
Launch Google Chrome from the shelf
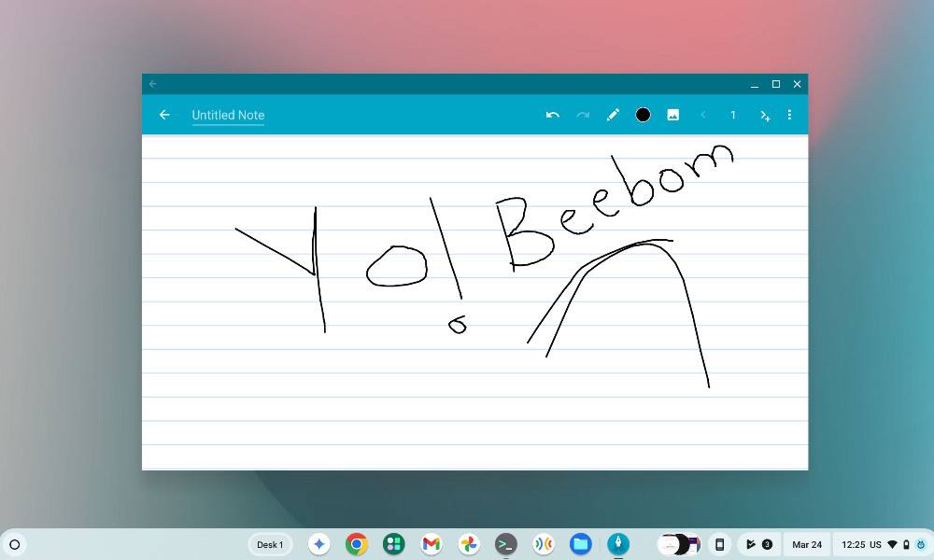356,544
